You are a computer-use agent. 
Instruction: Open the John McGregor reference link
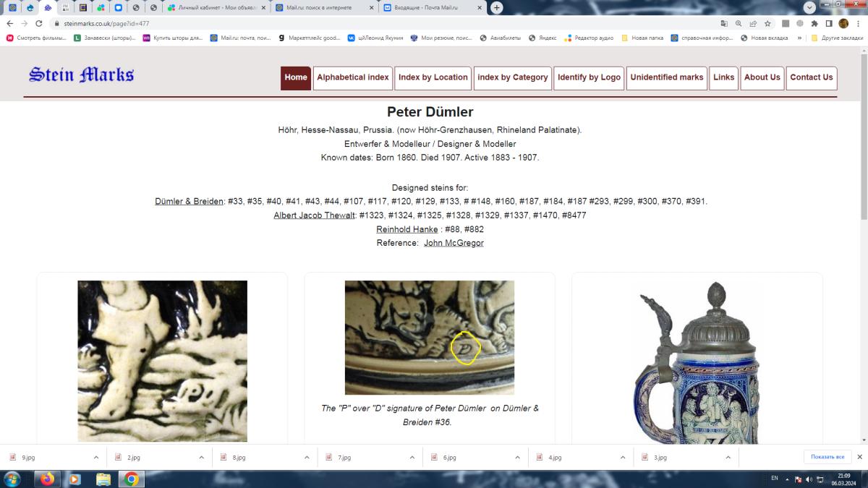(x=454, y=243)
